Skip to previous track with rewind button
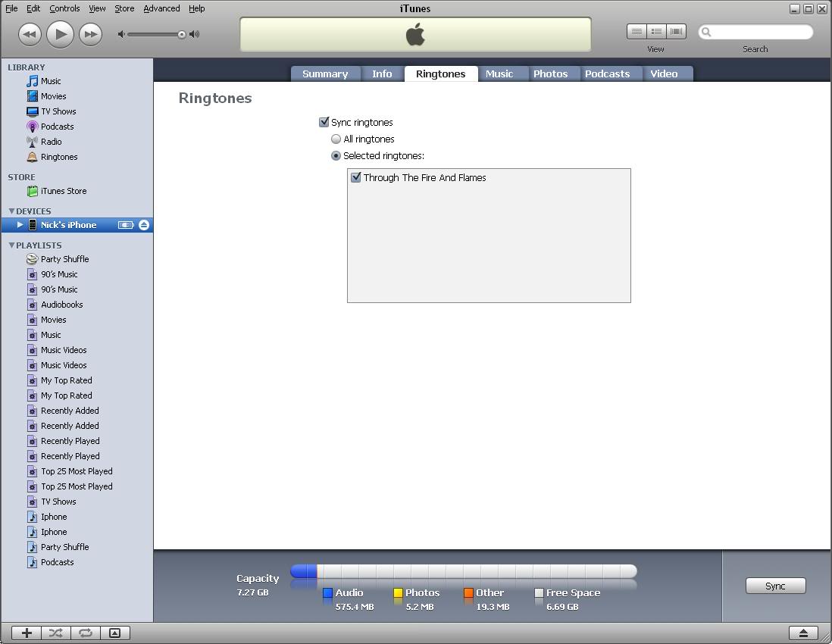The width and height of the screenshot is (832, 644). pyautogui.click(x=30, y=35)
